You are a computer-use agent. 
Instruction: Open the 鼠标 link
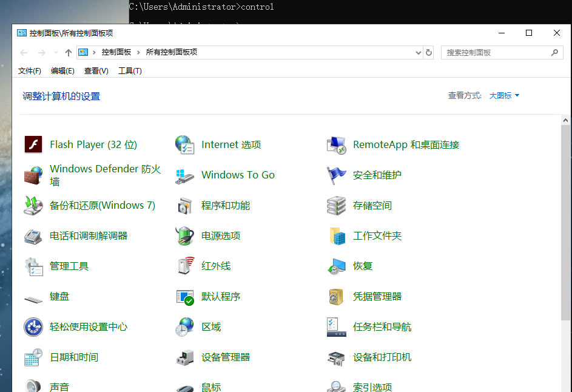[211, 387]
